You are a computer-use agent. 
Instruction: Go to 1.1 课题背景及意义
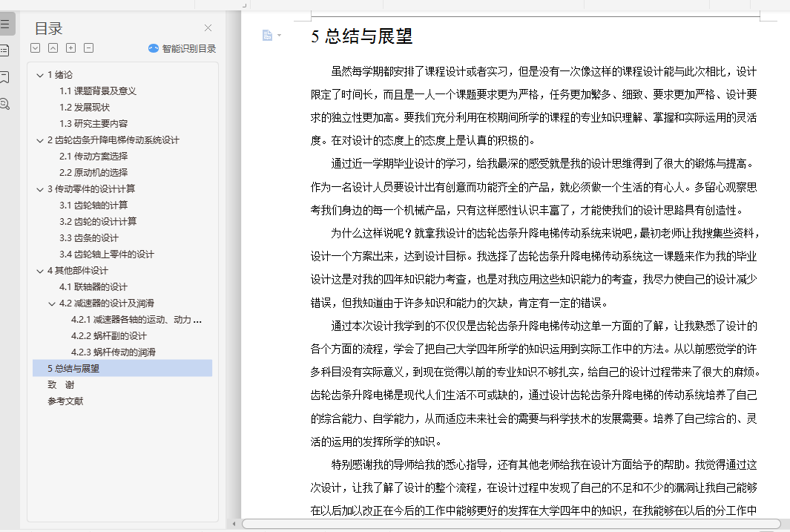pos(98,91)
